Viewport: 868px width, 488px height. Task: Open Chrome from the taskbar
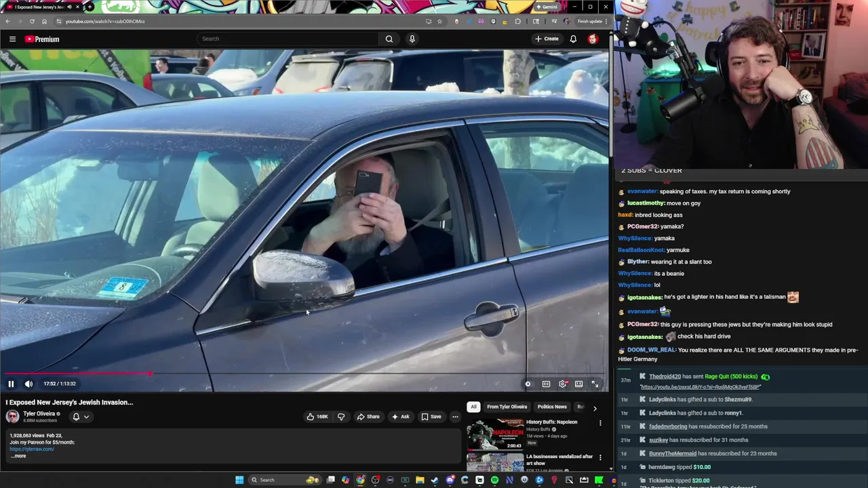(360, 480)
